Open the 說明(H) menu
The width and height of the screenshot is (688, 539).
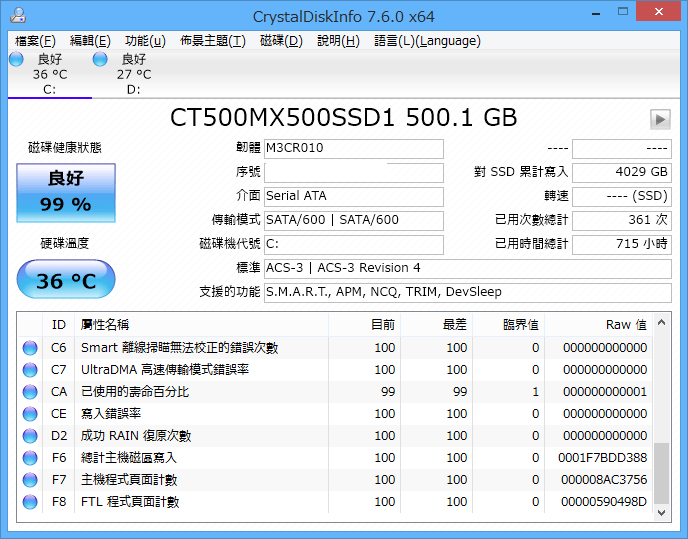338,41
